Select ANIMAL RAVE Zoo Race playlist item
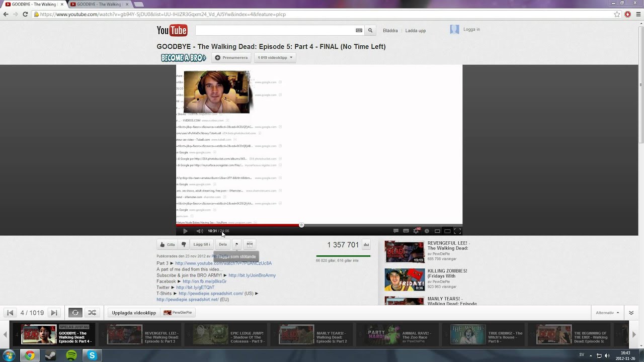The height and width of the screenshot is (362, 644). (x=397, y=334)
